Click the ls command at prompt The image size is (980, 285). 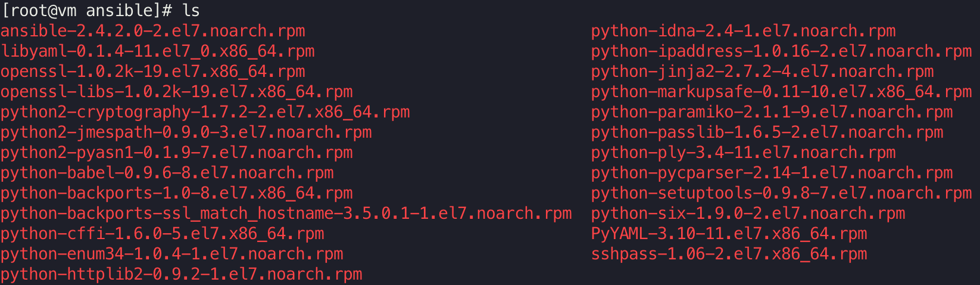[x=191, y=11]
